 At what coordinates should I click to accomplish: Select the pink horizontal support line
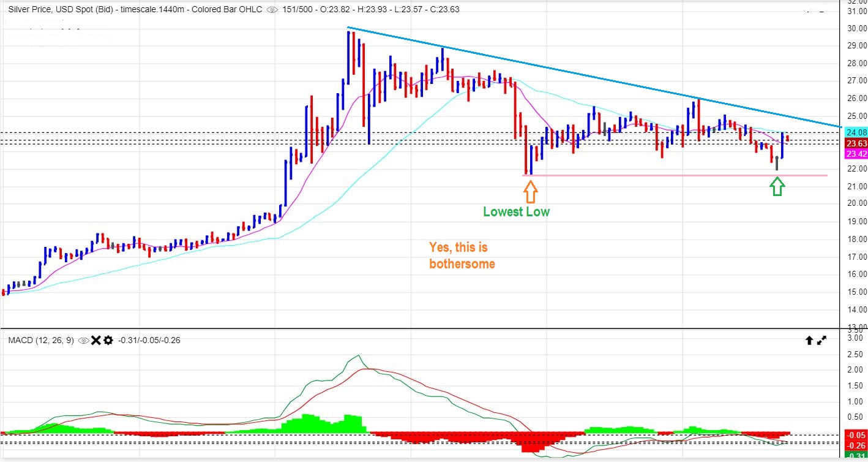pos(673,176)
